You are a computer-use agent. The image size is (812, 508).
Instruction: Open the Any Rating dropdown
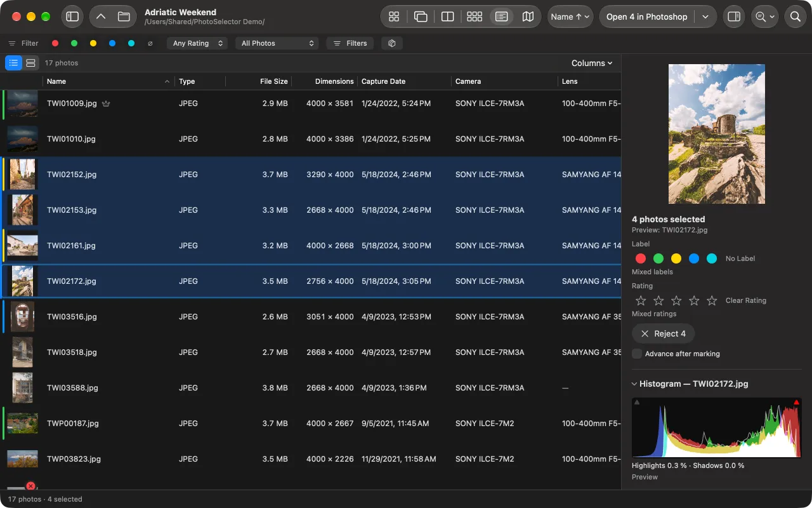198,43
